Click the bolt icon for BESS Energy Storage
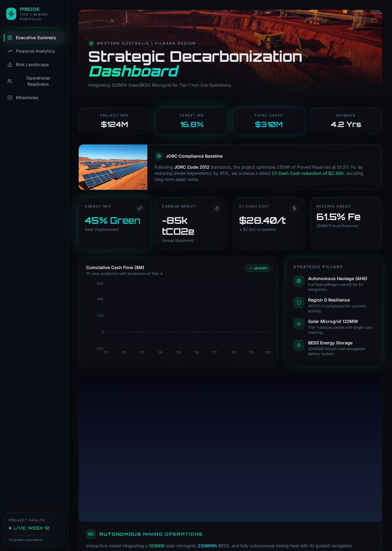 pos(299,345)
